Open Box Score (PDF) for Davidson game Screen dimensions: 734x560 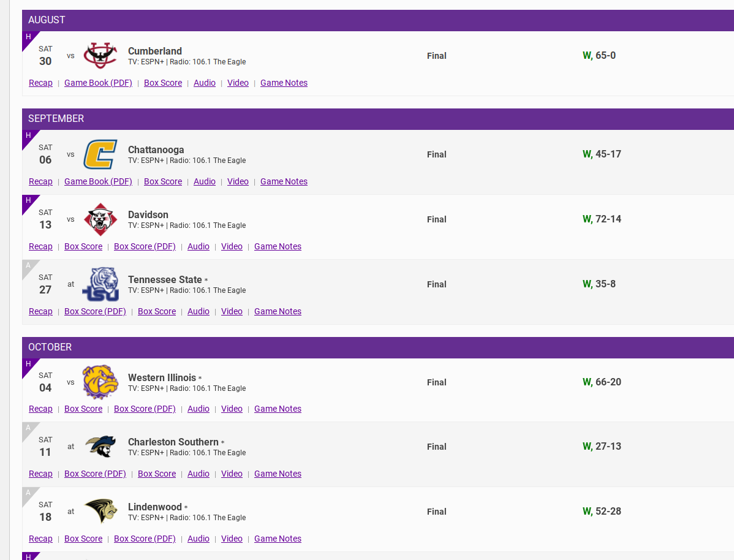145,246
